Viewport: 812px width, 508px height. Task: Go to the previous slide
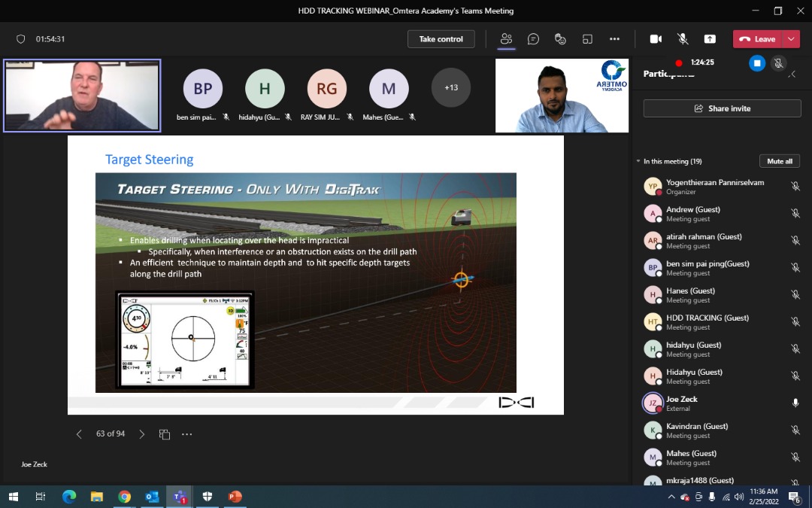tap(79, 434)
